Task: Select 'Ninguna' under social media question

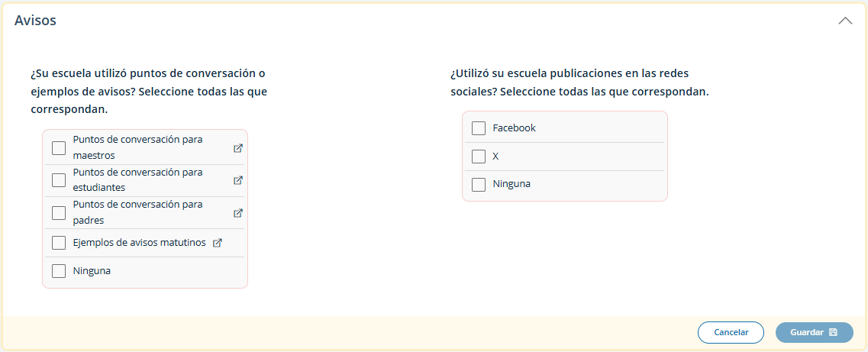Action: 479,184
